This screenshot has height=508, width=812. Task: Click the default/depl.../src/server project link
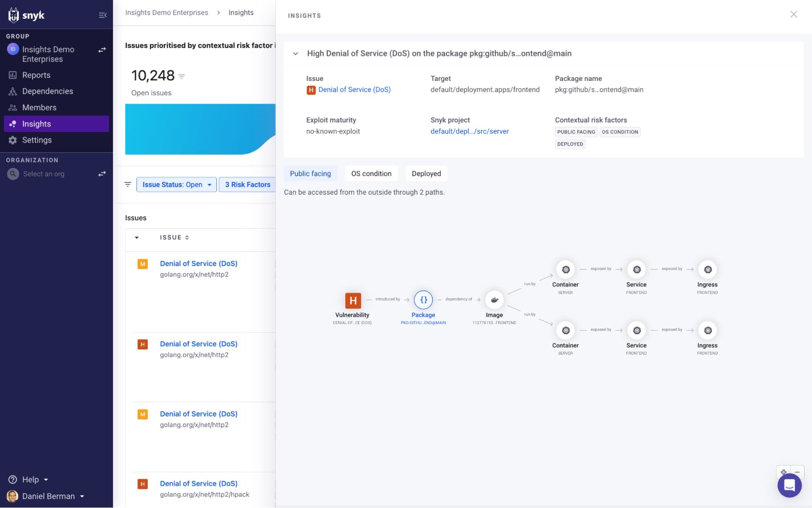[x=469, y=131]
